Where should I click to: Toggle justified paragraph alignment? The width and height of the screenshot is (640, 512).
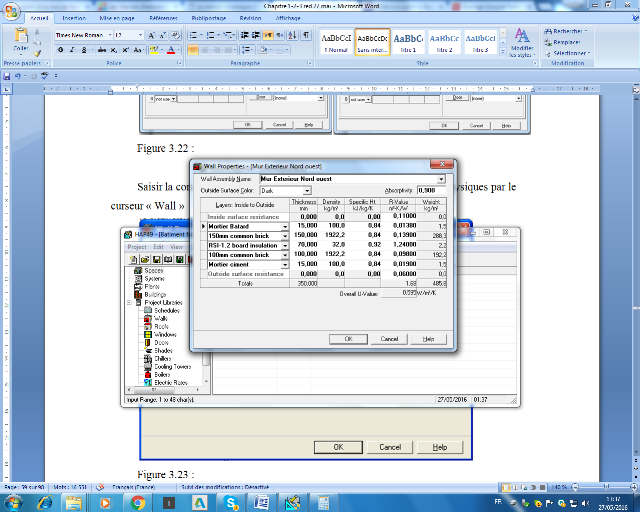click(226, 49)
